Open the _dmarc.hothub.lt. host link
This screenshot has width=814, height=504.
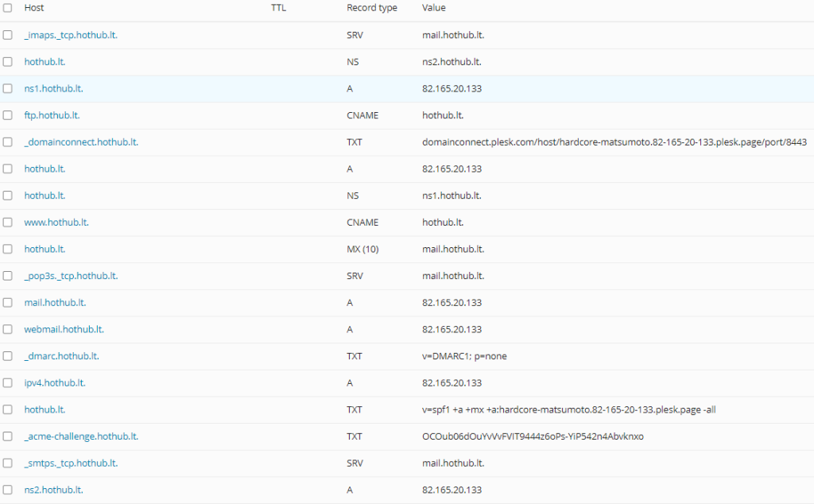point(61,356)
